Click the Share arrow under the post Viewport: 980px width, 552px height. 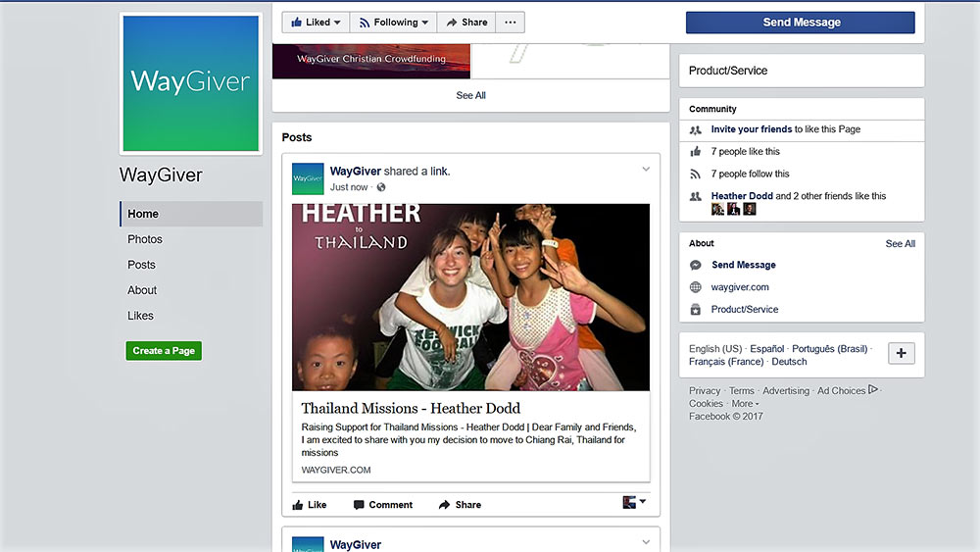point(460,505)
